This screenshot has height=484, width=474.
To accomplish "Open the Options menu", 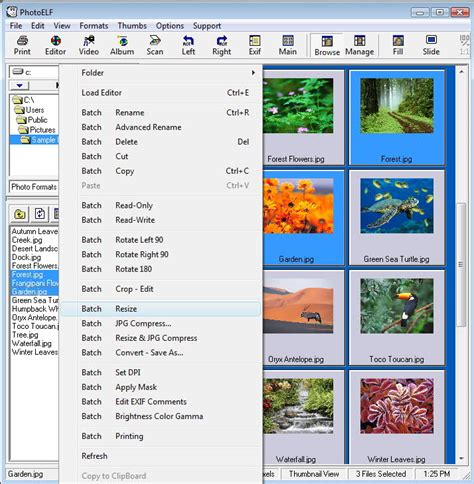I will (170, 26).
